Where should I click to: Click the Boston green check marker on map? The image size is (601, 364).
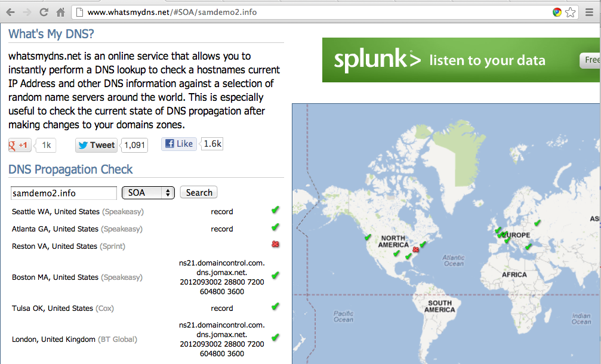click(x=423, y=244)
